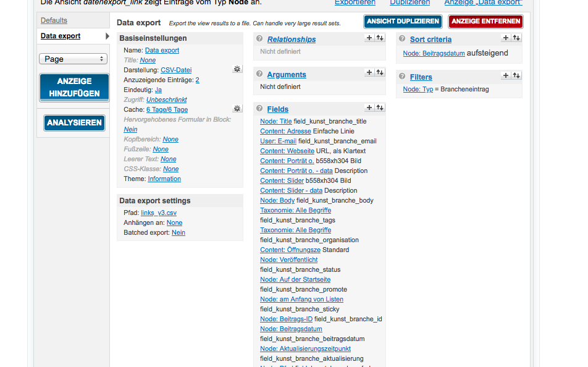
Task: Click the Node: Typ filter link
Action: [x=418, y=89]
